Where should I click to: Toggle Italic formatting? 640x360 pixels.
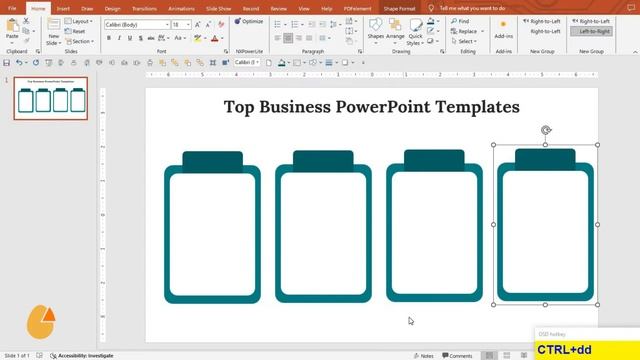[x=119, y=38]
